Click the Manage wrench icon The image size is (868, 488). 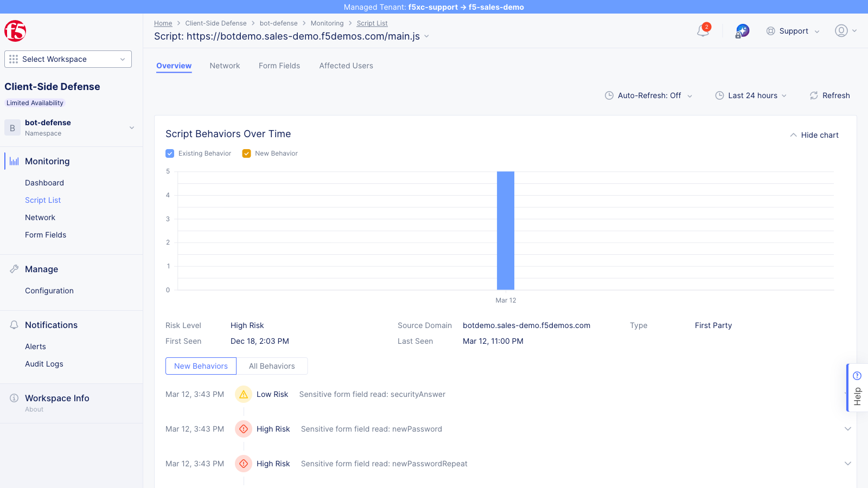[13, 269]
